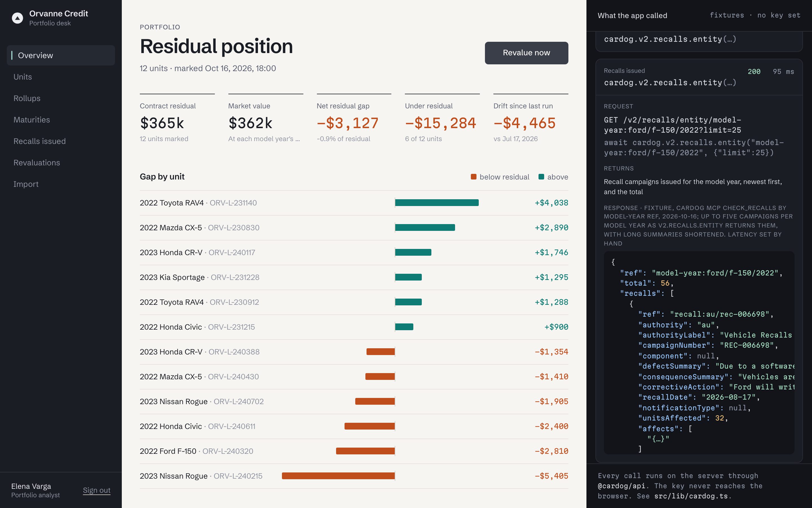Click the +$4,038 gap bar

pos(437,203)
